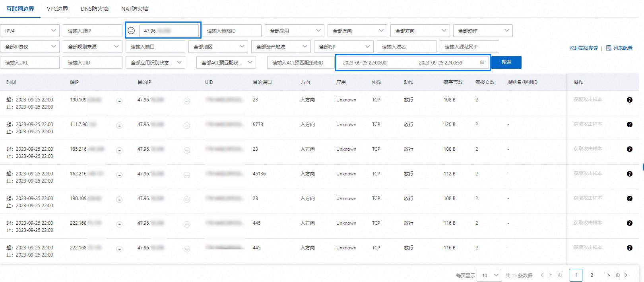Click help icon in the 185.216 row
Image resolution: width=644 pixels, height=282 pixels.
630,149
